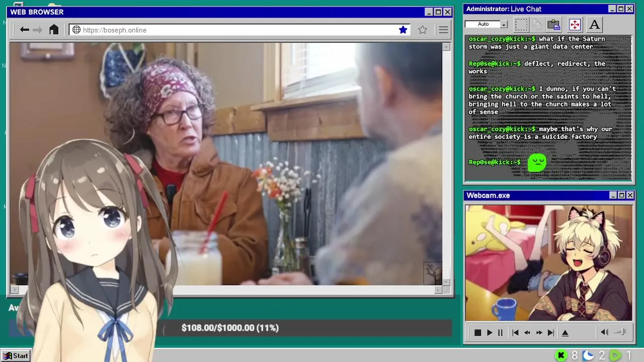Click the tree watermark icon in video corner
The height and width of the screenshot is (362, 644).
[x=433, y=273]
